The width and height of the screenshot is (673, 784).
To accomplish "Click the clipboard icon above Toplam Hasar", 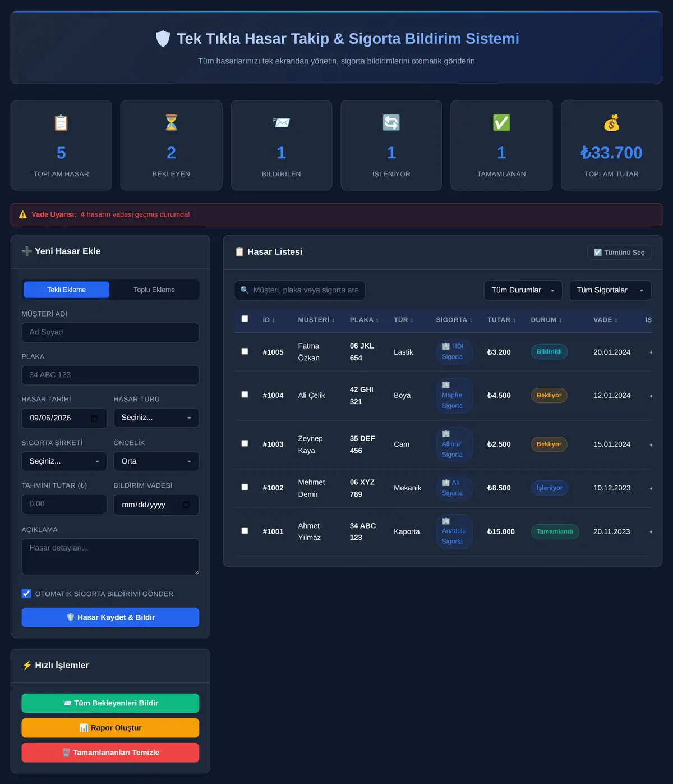I will [x=61, y=123].
